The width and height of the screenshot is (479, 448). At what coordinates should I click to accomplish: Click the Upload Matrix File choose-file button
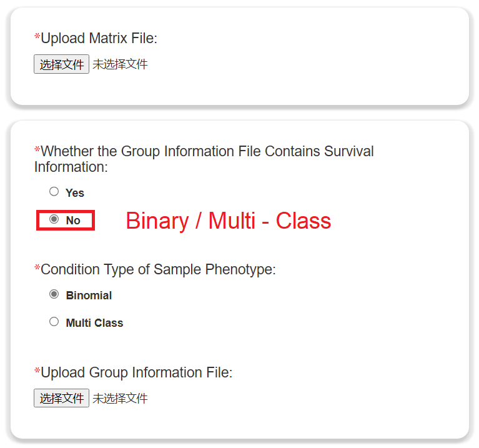tap(61, 64)
